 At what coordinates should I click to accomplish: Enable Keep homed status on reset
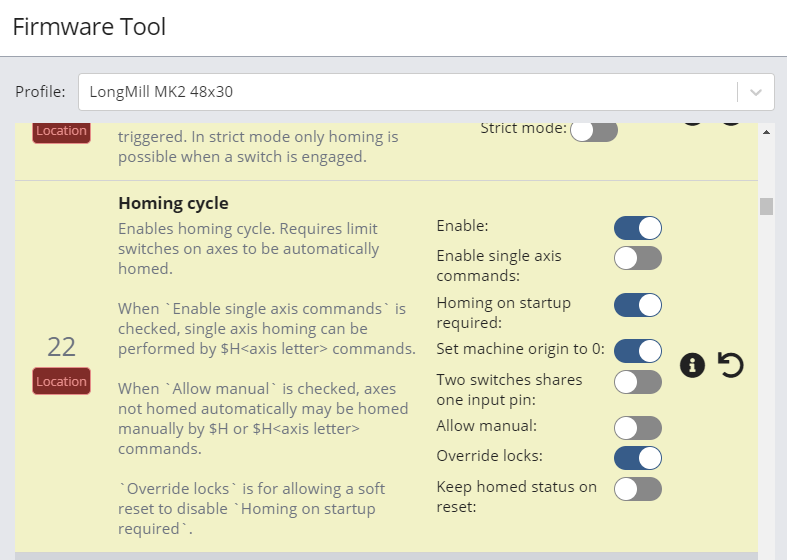click(x=638, y=489)
